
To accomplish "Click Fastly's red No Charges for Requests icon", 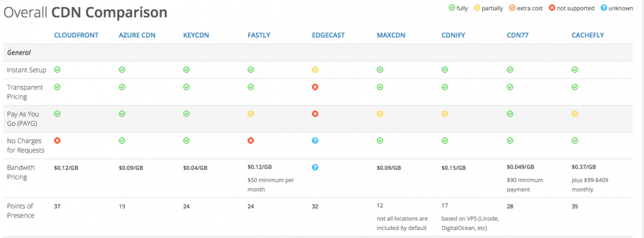I will (x=251, y=140).
